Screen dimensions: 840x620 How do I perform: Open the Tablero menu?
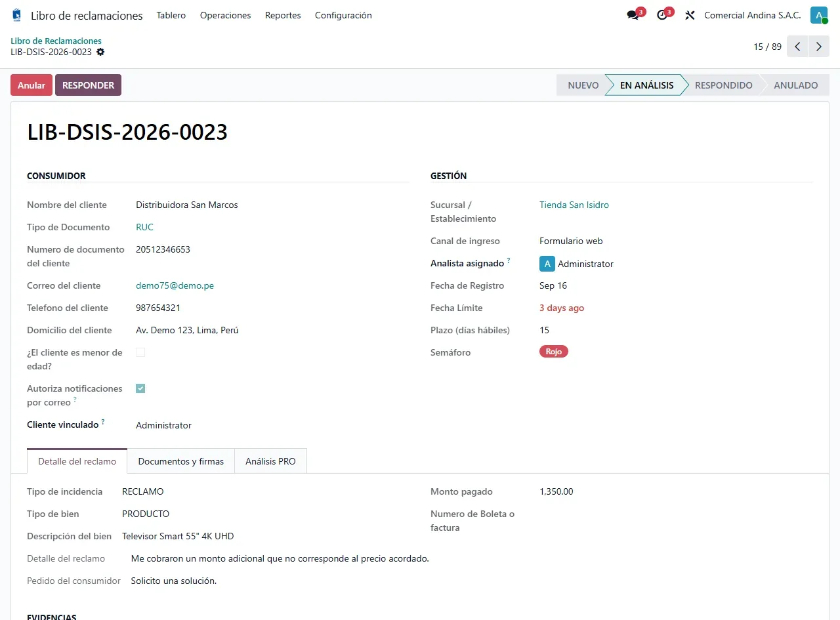click(171, 15)
